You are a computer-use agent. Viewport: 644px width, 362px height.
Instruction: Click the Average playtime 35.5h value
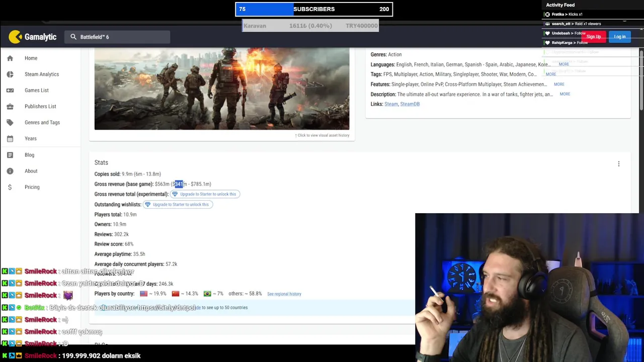139,254
